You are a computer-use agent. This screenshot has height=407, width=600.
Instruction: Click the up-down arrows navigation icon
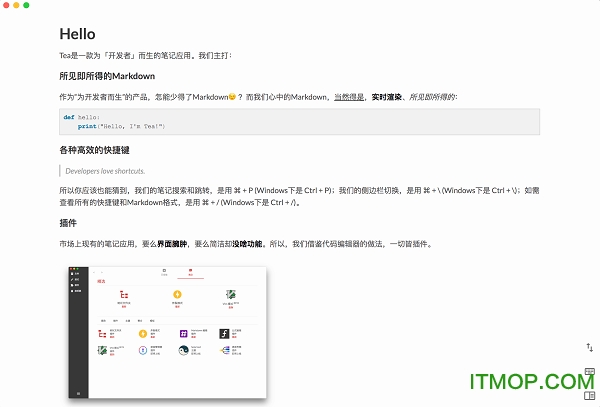[x=589, y=347]
